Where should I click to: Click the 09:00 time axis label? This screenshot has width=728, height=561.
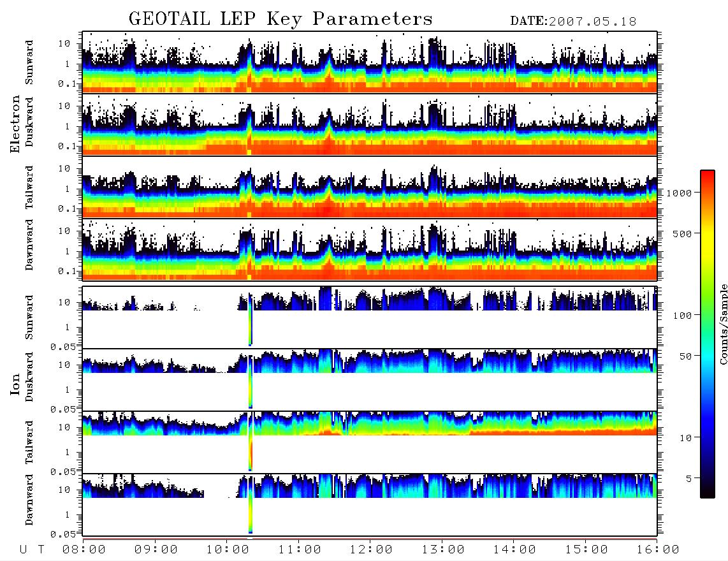pos(156,550)
